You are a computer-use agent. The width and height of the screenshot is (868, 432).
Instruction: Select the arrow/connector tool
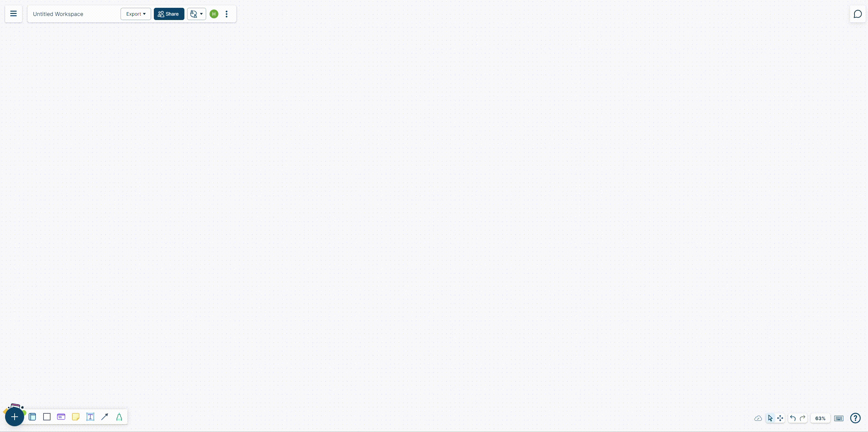[x=105, y=416]
